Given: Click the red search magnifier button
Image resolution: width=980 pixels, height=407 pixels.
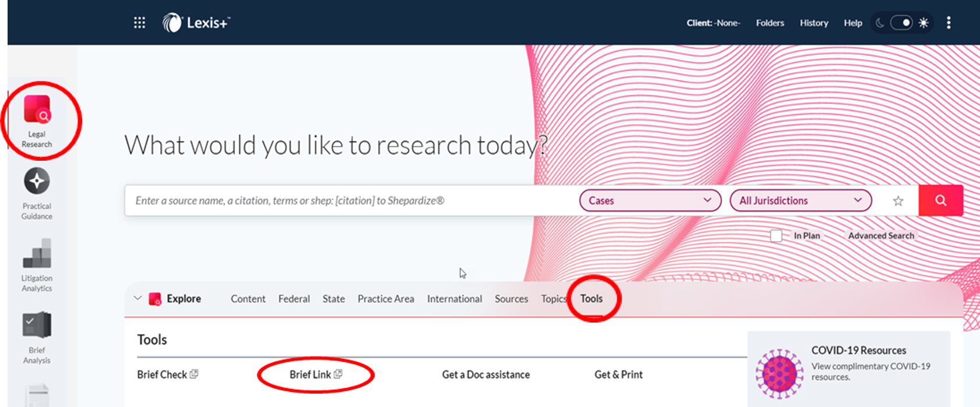Looking at the screenshot, I should pyautogui.click(x=940, y=200).
